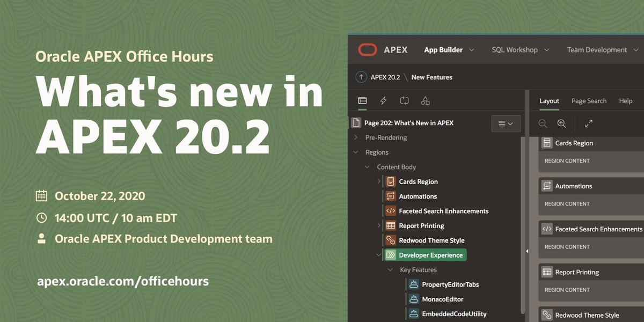Screen dimensions: 644x322
Task: Click the Oracle APEX Product Development team text
Action: point(164,239)
